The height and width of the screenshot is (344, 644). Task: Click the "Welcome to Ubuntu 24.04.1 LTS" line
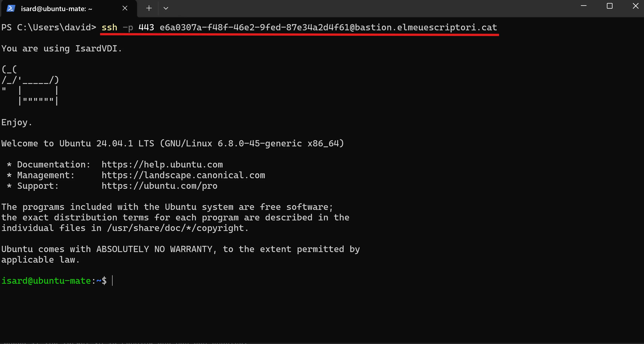[x=172, y=143]
